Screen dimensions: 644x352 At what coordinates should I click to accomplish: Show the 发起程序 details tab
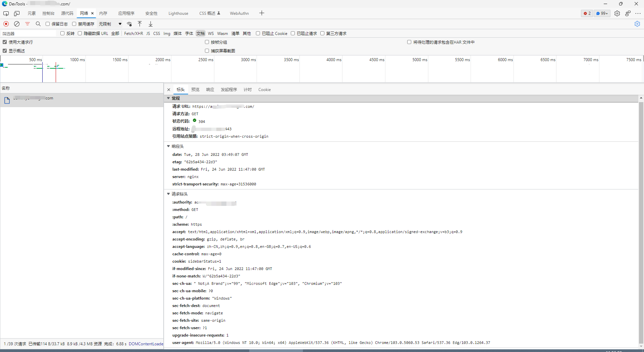tap(229, 90)
